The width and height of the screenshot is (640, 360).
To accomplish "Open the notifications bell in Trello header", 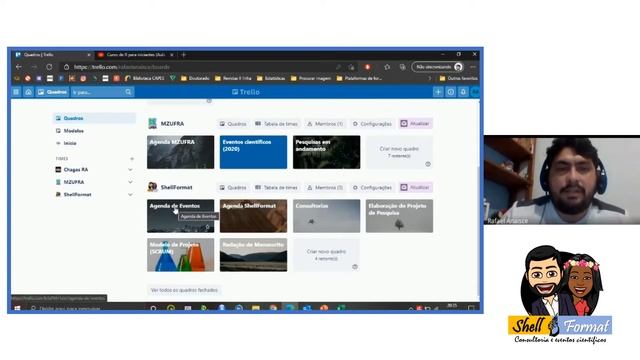I will [x=463, y=92].
